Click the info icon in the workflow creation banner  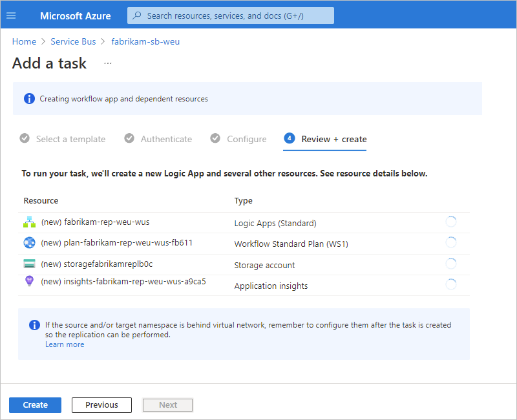coord(29,98)
